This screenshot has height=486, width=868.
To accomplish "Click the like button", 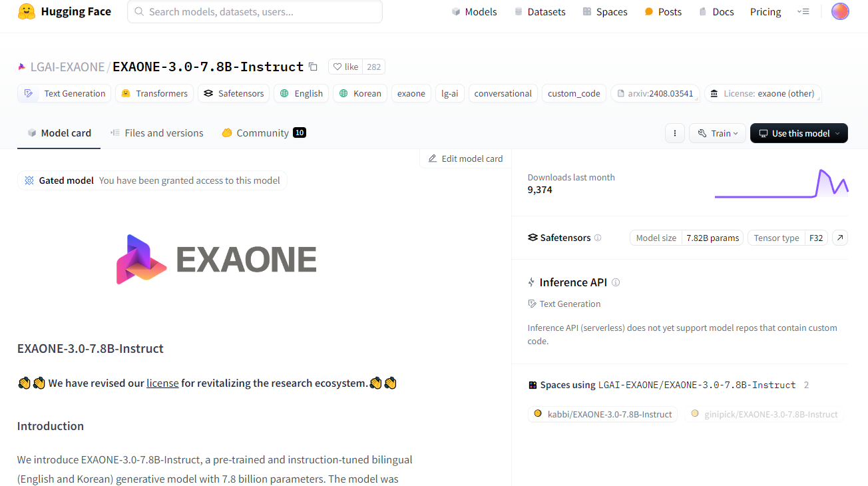I will coord(345,67).
